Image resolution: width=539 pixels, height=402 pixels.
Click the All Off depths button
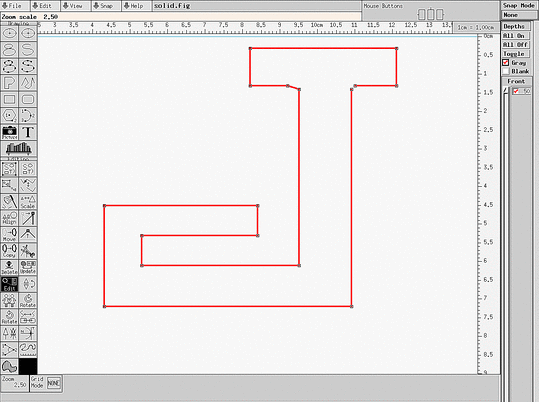515,45
